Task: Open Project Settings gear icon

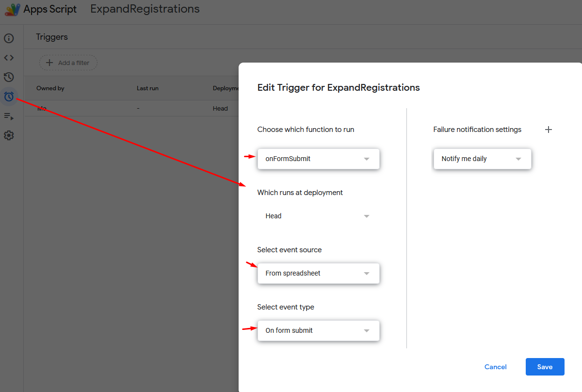Action: 9,135
